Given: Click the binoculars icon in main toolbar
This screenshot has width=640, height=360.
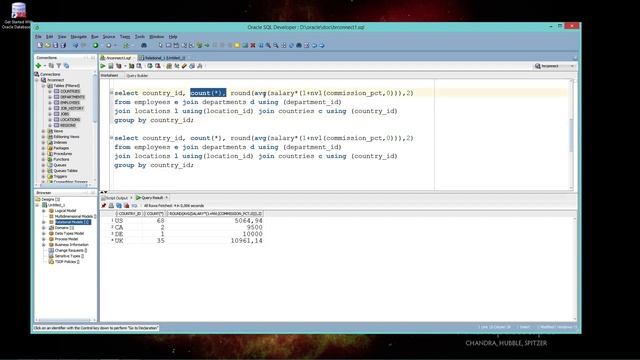Looking at the screenshot, I should (x=144, y=45).
